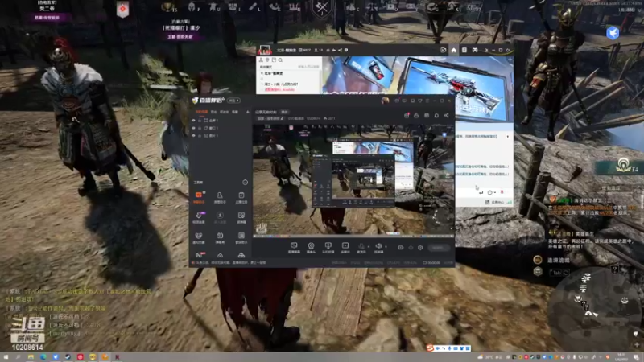Add a screen capture source from the bottom bar
The width and height of the screenshot is (644, 362).
click(294, 248)
